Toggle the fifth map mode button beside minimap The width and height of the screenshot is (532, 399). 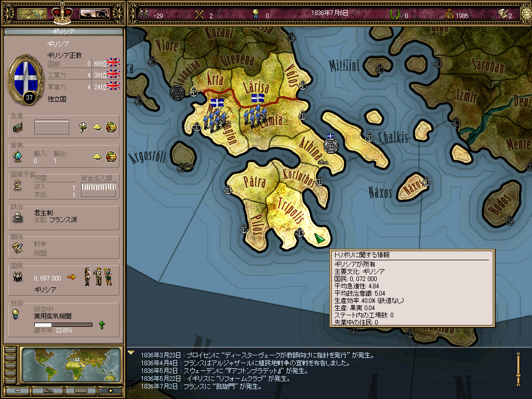(10, 380)
